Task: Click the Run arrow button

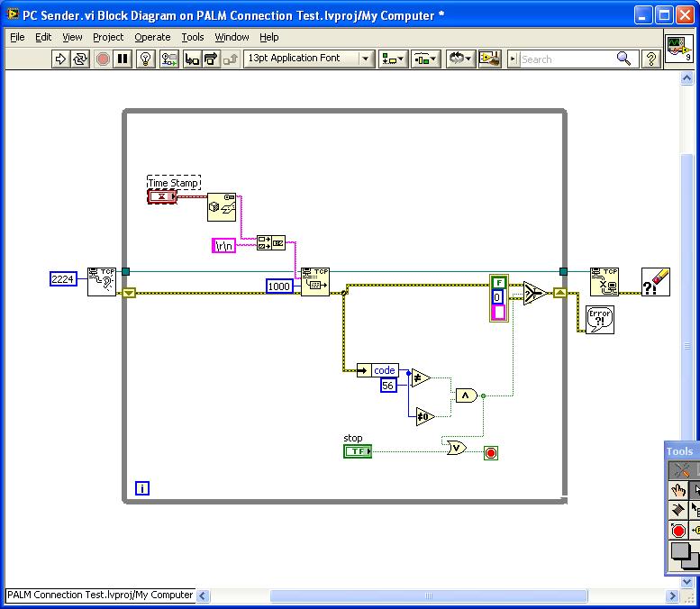Action: point(60,59)
